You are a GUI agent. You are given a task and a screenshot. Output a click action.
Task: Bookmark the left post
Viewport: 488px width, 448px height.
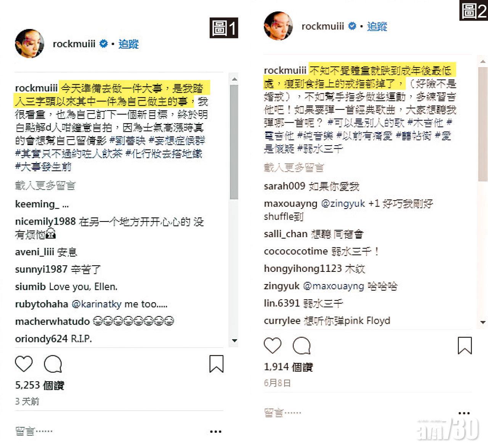pos(216,364)
